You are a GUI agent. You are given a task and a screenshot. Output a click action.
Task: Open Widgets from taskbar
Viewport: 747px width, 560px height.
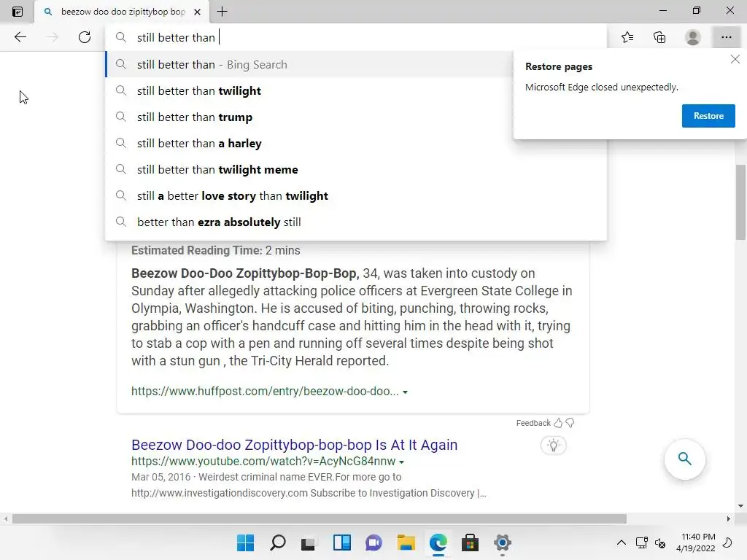pos(342,542)
